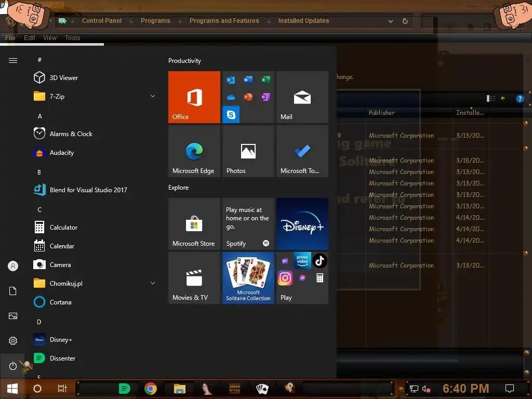
Task: Change view layout in the Installed Updates window
Action: 491,99
